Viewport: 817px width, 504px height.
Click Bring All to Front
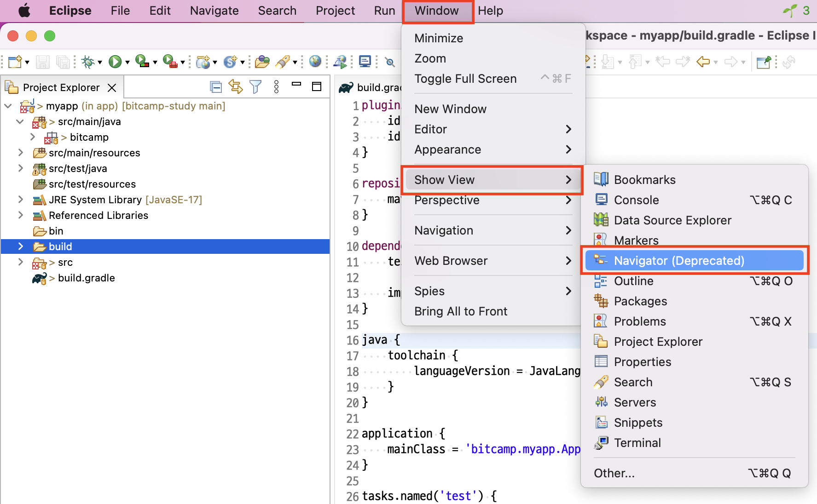coord(493,311)
